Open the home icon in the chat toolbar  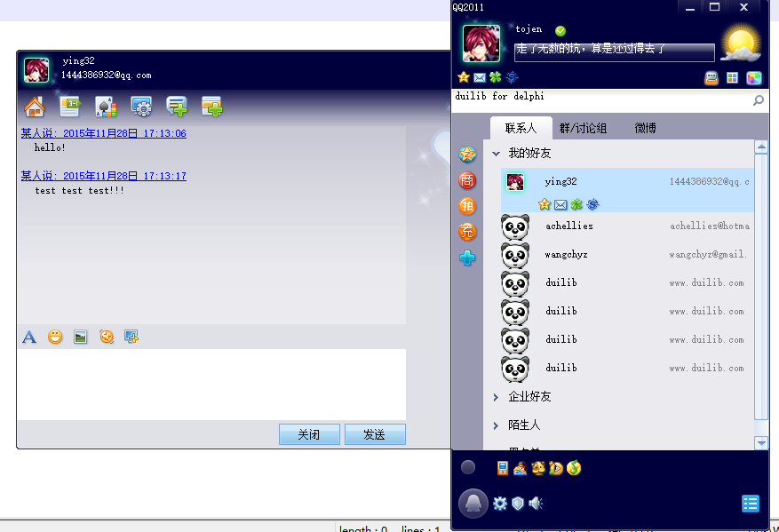[35, 107]
